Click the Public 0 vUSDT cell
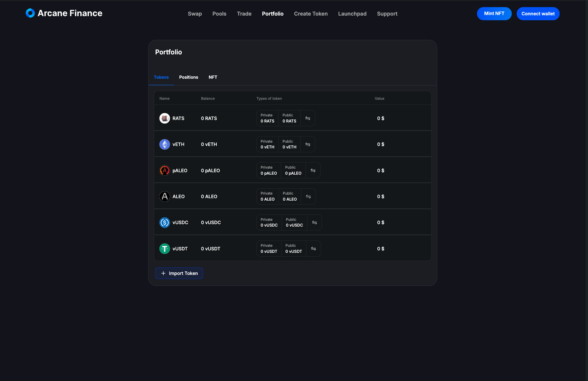 (x=294, y=249)
